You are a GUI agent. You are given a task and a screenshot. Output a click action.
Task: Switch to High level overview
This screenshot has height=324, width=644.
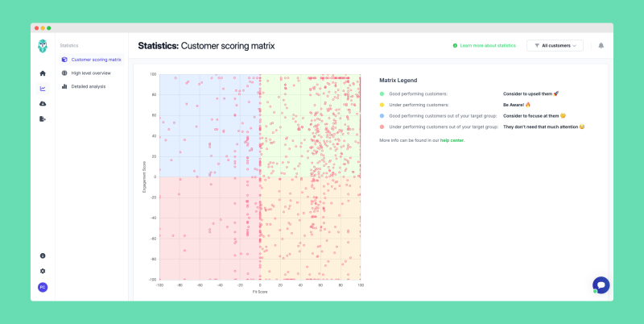click(90, 73)
